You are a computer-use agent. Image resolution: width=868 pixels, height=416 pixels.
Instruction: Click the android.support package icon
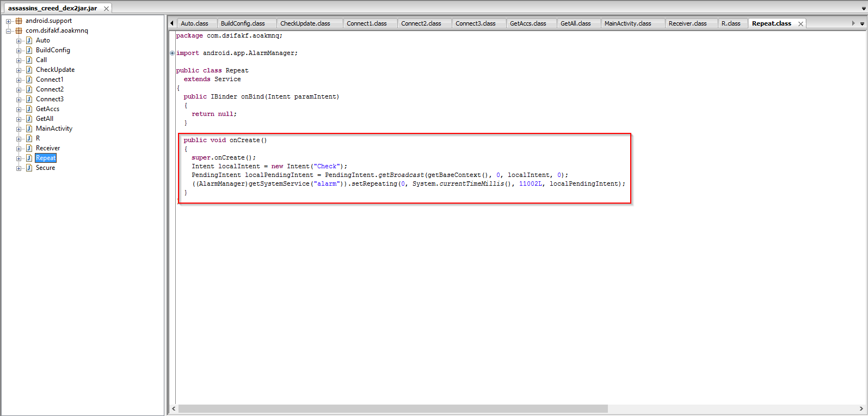tap(19, 21)
